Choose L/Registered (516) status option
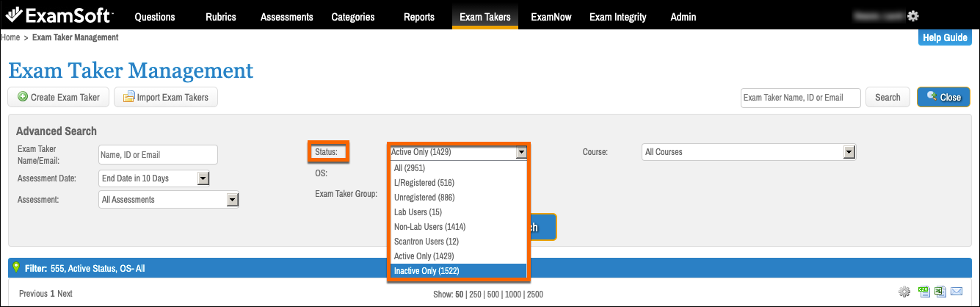The width and height of the screenshot is (980, 307). click(x=457, y=182)
